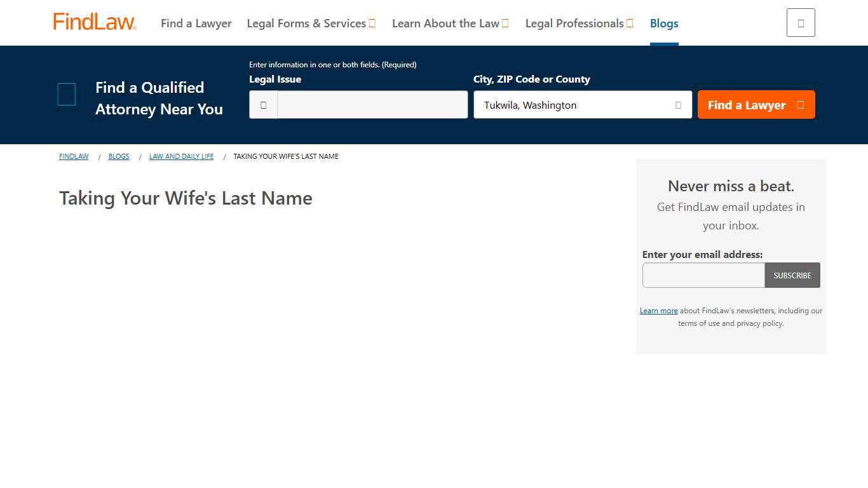868x488 pixels.
Task: Open the BLOGS breadcrumb link
Action: (119, 156)
